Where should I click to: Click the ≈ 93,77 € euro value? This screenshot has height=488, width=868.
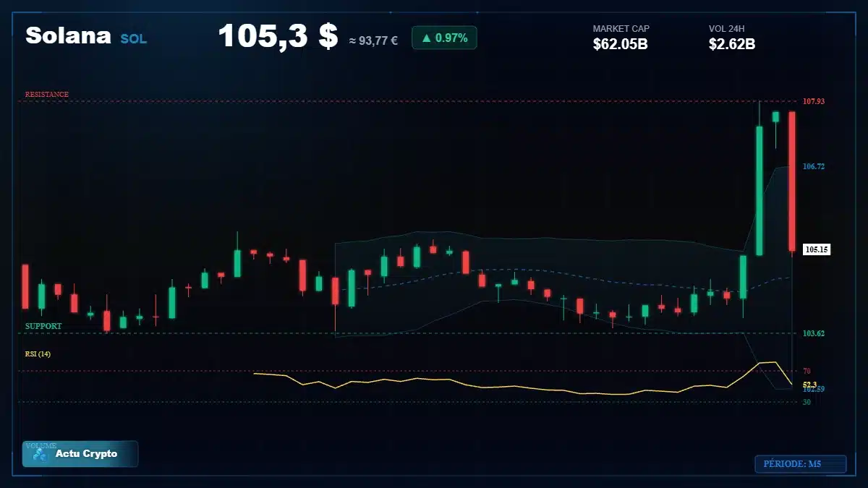[x=373, y=40]
